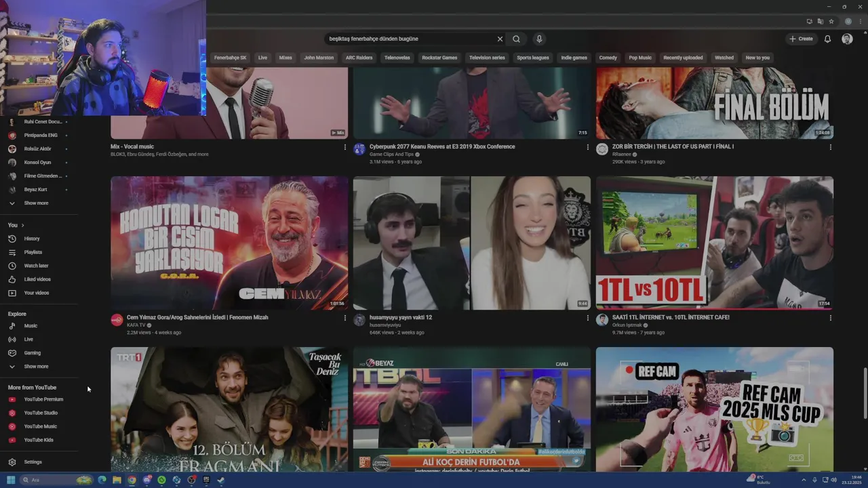Expand the You section chevron
Viewport: 868px width, 488px height.
[x=22, y=225]
